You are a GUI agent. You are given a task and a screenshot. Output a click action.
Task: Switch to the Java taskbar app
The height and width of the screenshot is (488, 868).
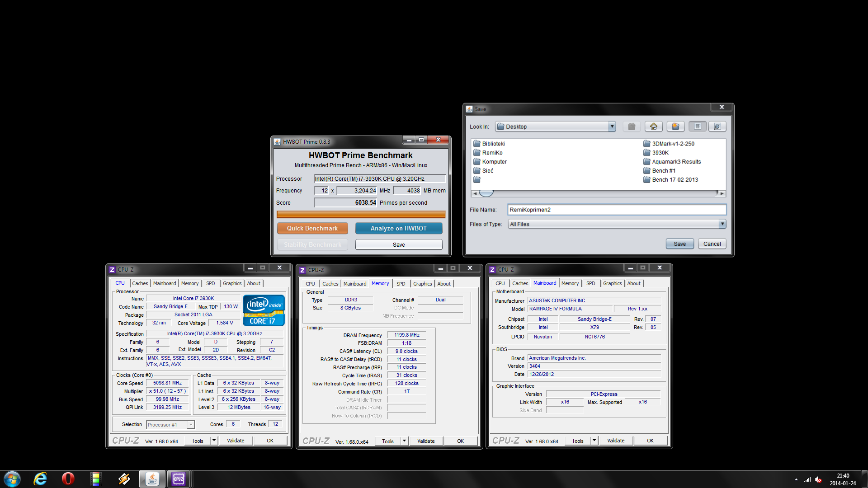(x=152, y=479)
